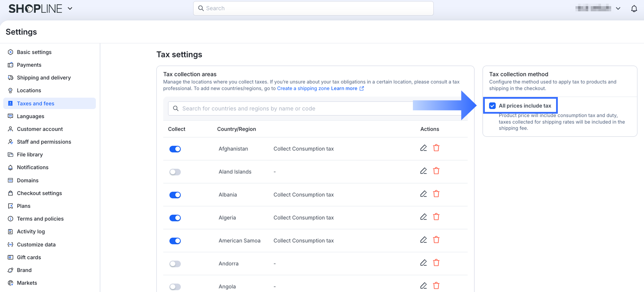The width and height of the screenshot is (644, 292).
Task: Delete the Algeria tax region
Action: point(436,217)
